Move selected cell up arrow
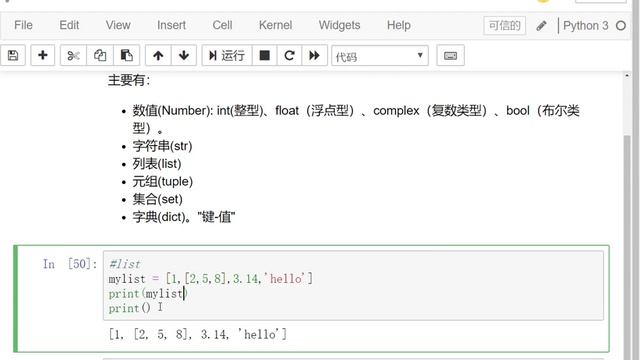The width and height of the screenshot is (640, 360). 158,56
